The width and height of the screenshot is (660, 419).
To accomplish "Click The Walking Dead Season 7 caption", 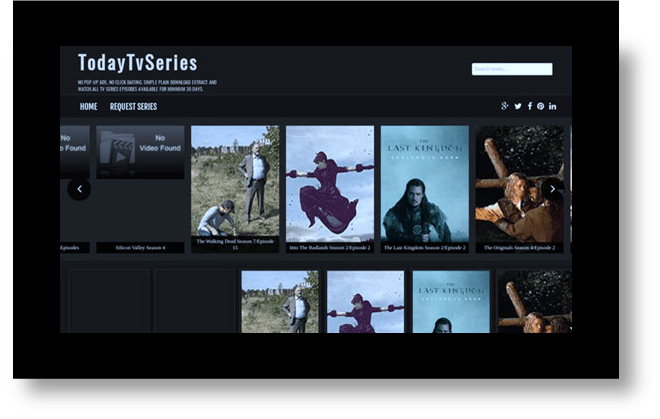I will click(235, 245).
